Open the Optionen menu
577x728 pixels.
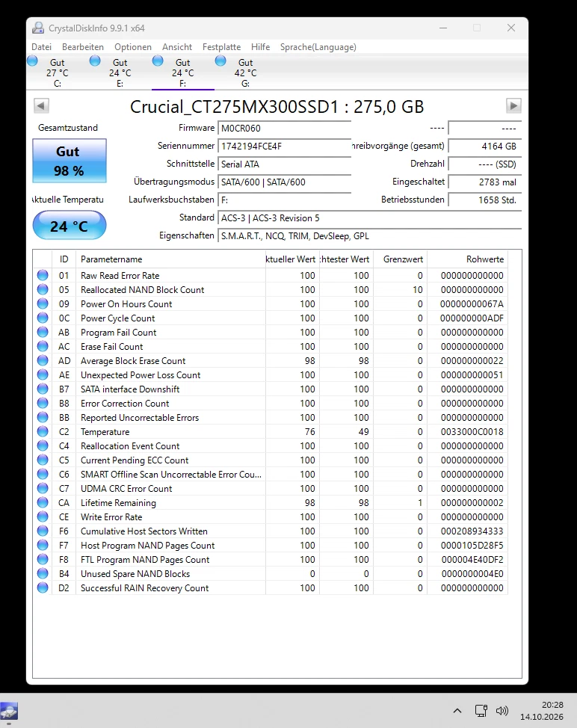(133, 47)
